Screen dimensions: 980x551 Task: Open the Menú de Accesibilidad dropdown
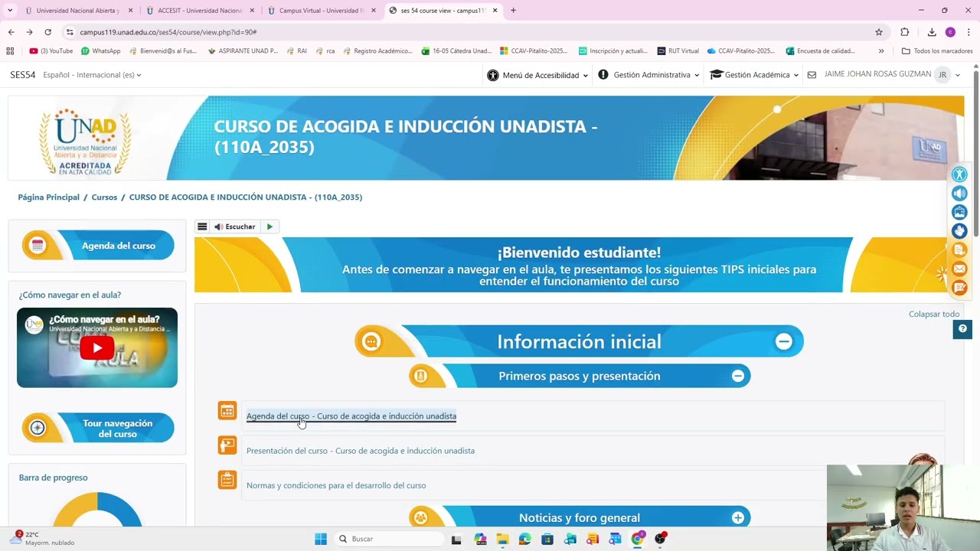click(x=537, y=75)
